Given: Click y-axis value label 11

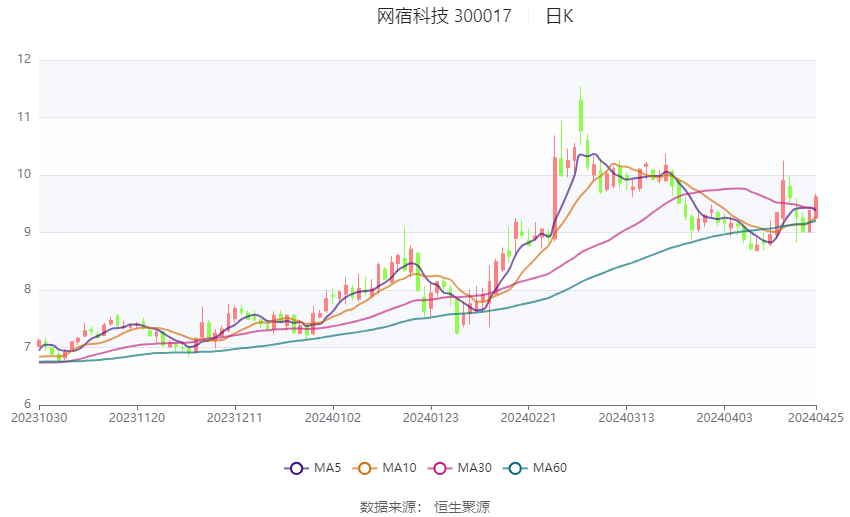Looking at the screenshot, I should pos(24,117).
